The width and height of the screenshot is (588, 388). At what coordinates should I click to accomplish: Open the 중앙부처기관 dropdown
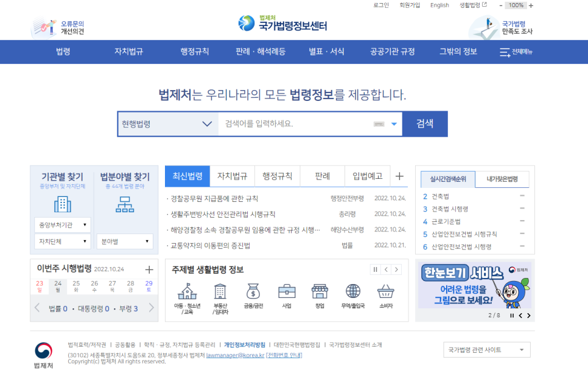pos(62,225)
